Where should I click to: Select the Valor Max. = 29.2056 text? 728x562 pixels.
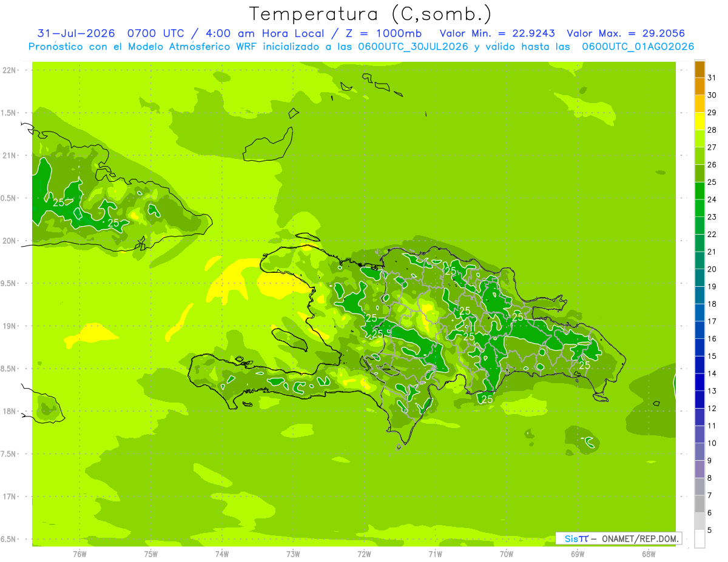coord(626,33)
